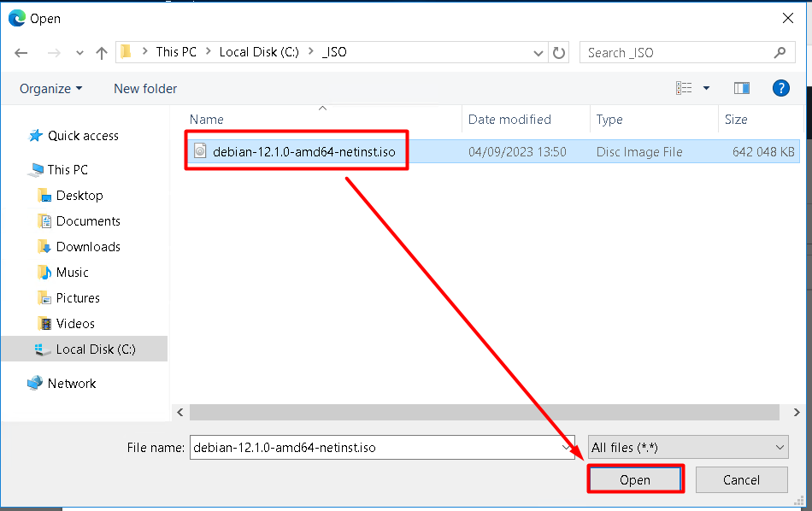Screen dimensions: 812x511
Task: Go back using the back arrow
Action: click(21, 53)
